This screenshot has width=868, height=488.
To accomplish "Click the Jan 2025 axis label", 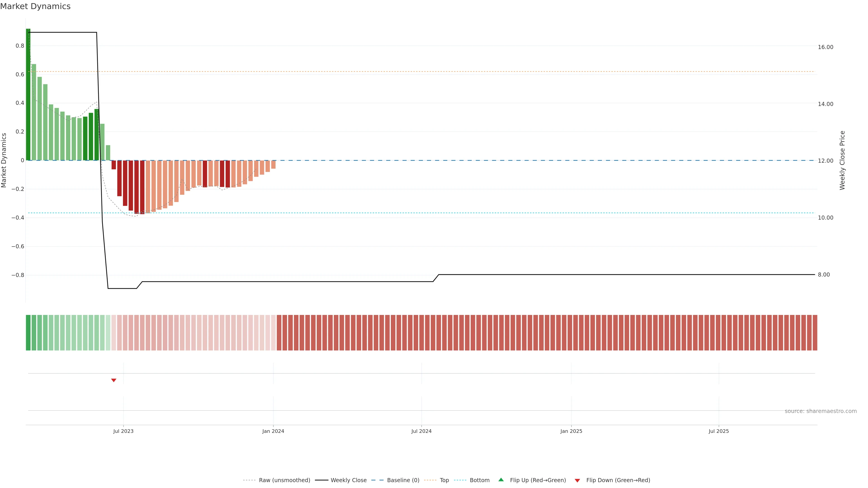I will coord(571,431).
